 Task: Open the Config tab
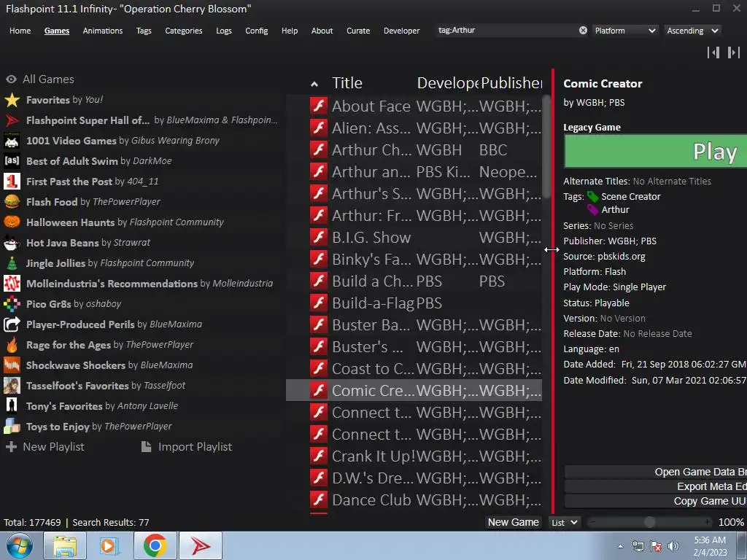pos(256,31)
